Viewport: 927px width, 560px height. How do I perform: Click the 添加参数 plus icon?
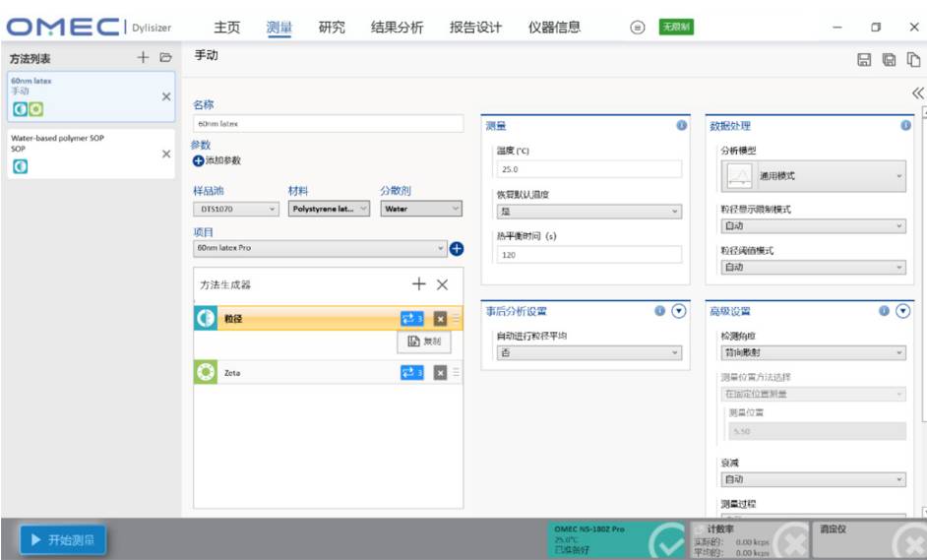(199, 160)
